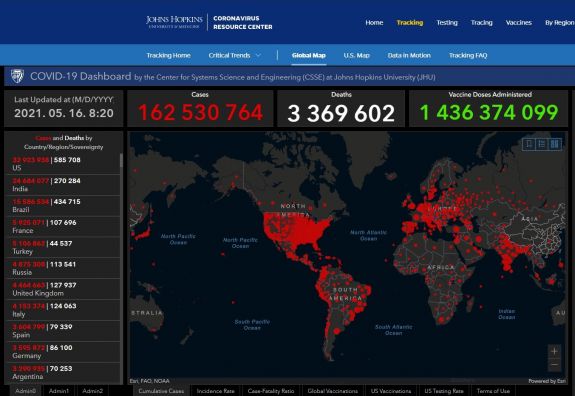The width and height of the screenshot is (575, 396).
Task: Select the France row in country list
Action: (x=63, y=226)
